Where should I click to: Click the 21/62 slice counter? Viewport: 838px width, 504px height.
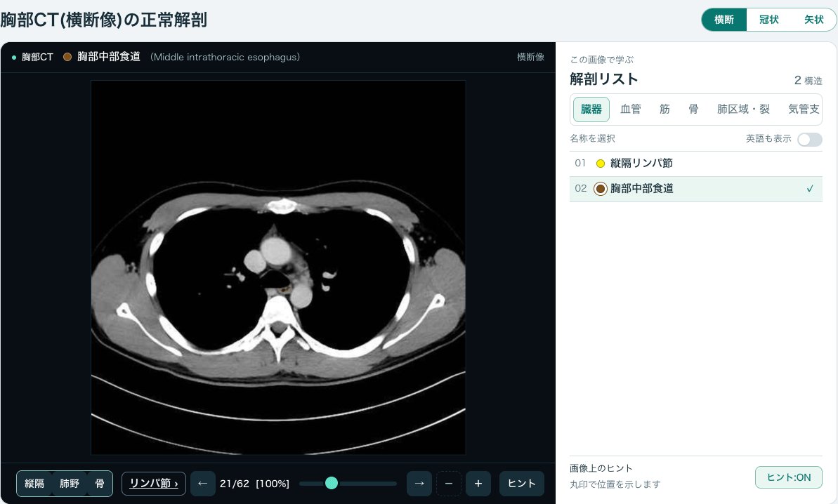tap(235, 484)
